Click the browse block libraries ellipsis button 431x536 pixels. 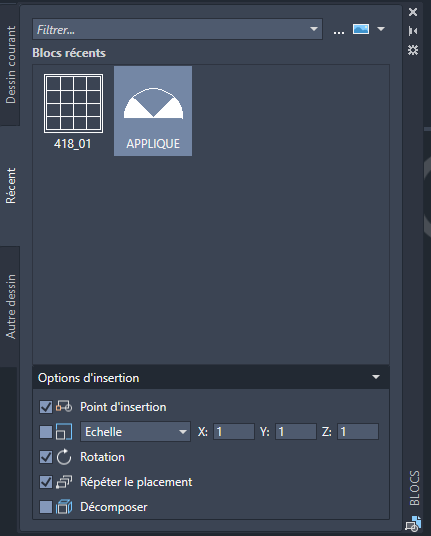point(339,31)
